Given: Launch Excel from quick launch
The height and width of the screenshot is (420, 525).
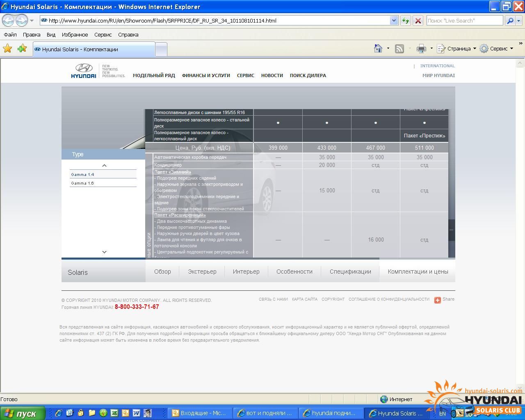Looking at the screenshot, I should [x=114, y=413].
